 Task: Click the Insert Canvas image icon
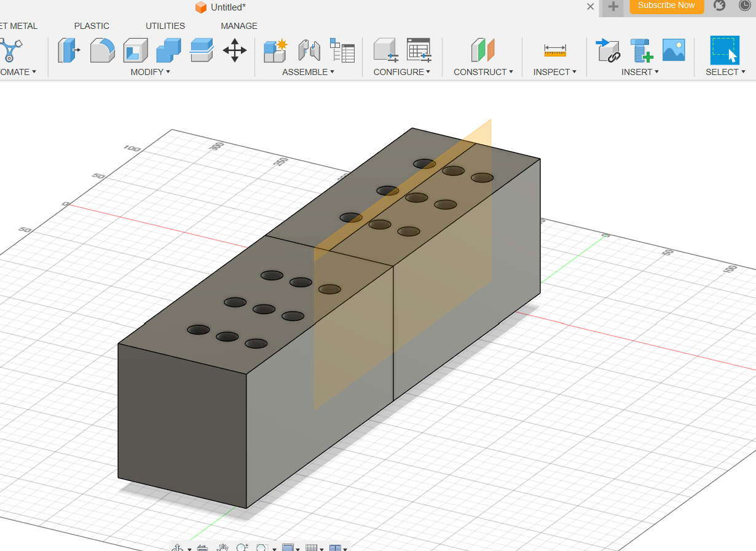coord(674,50)
